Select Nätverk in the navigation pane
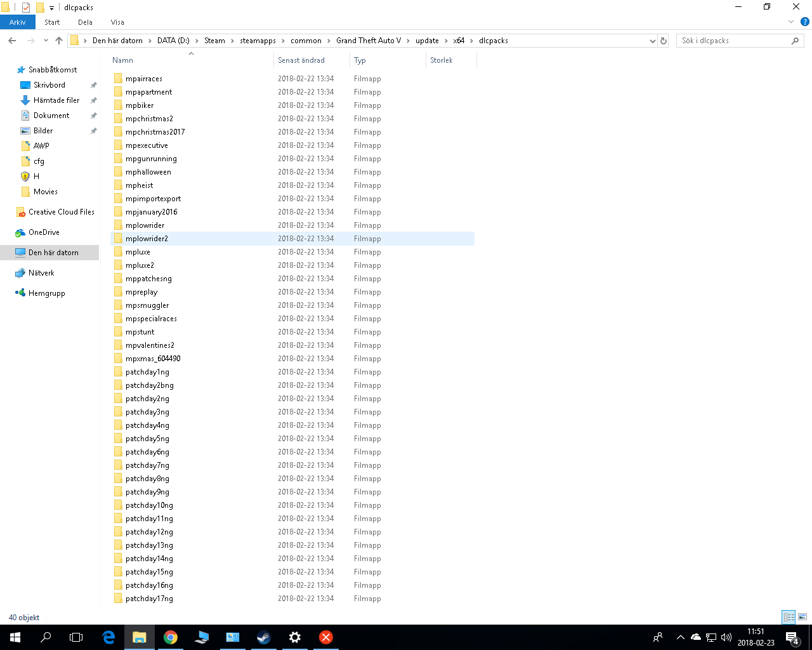 [41, 273]
